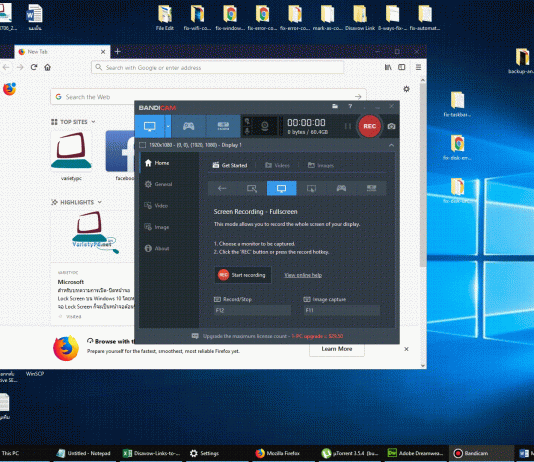Collapse the Bandicam panel with chevron arrow

click(391, 145)
